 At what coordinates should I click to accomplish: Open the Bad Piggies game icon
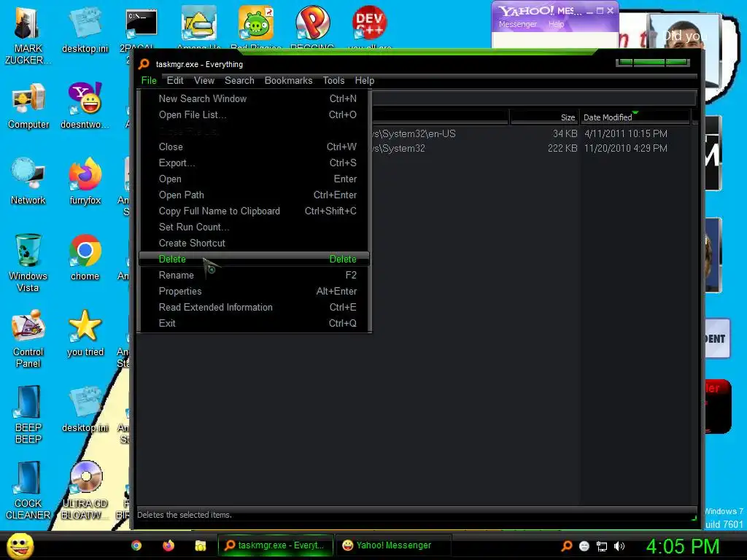256,23
